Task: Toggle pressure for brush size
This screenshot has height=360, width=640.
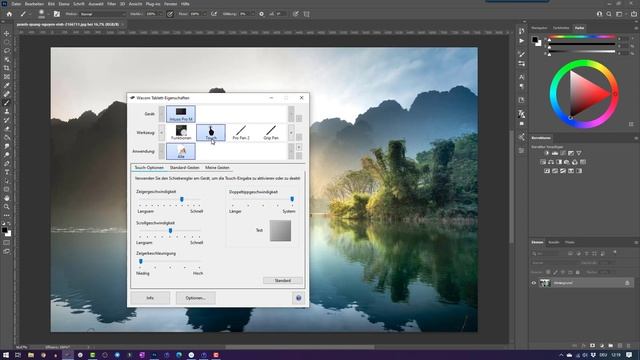Action: (296, 14)
